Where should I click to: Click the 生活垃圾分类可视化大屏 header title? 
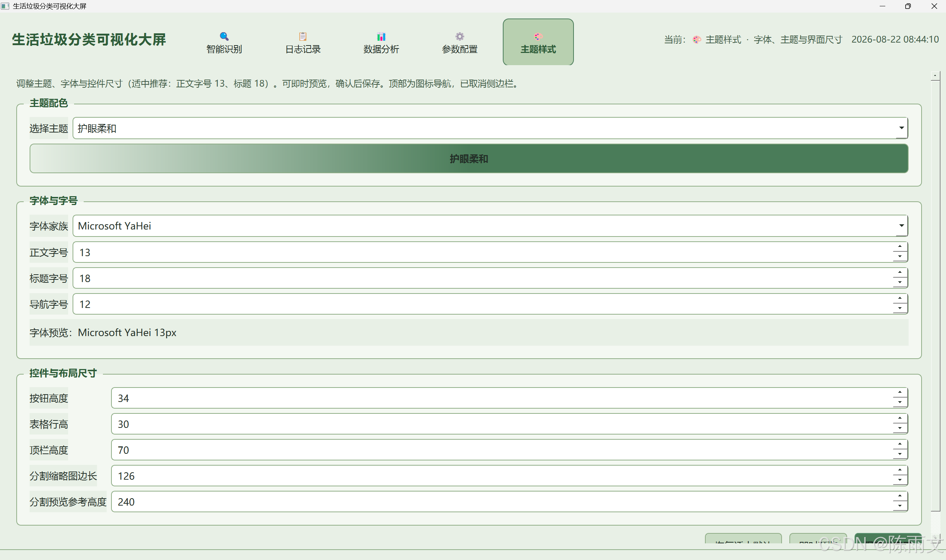click(x=89, y=40)
